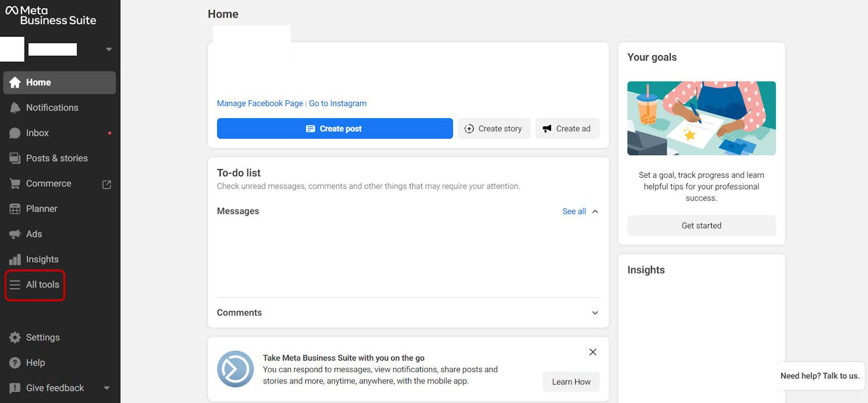Viewport: 868px width, 403px height.
Task: Click the unread red dot beside Inbox
Action: coord(110,133)
